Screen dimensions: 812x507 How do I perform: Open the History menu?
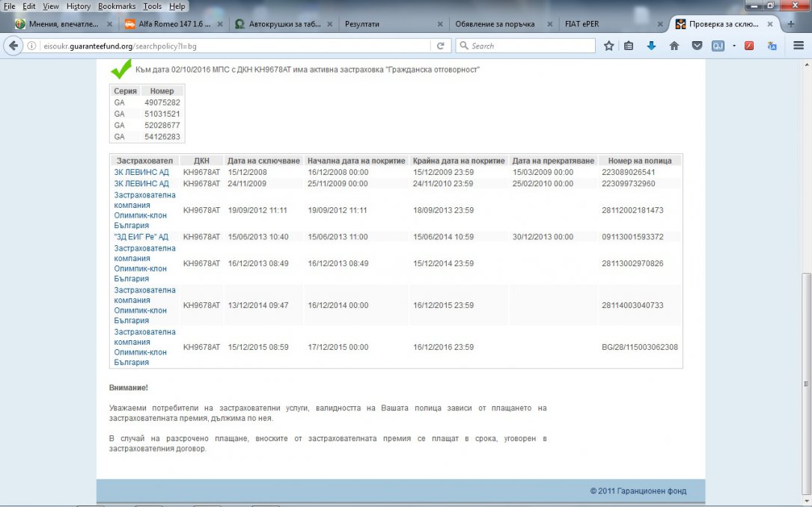click(x=78, y=6)
